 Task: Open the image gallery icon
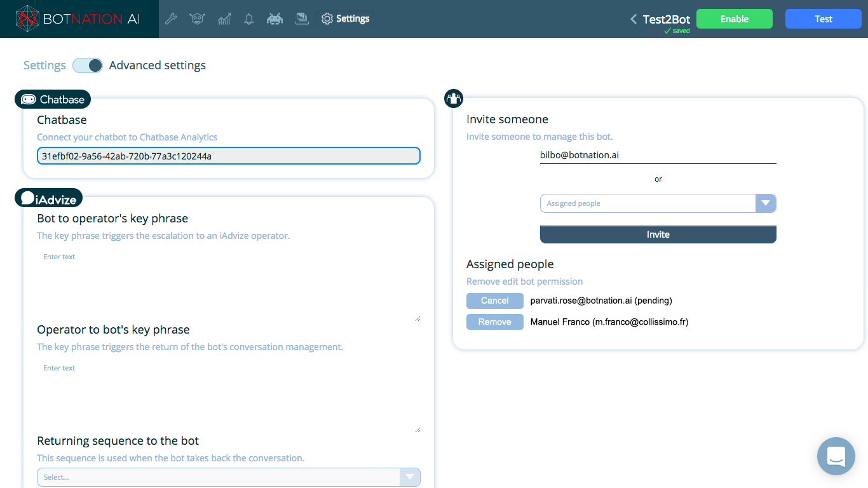[302, 19]
